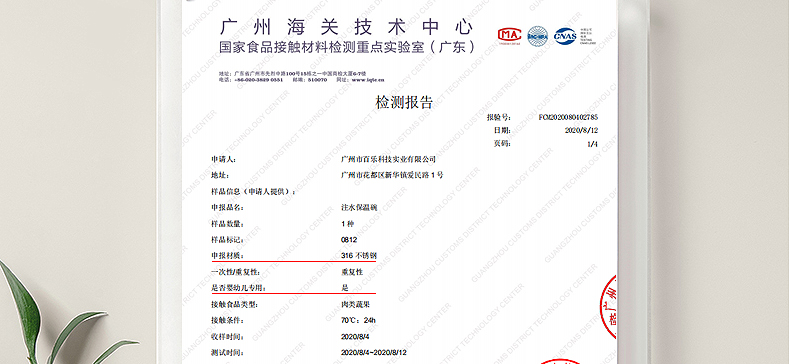
Task: Click the 是否婴幼儿专用 field label
Action: [238, 288]
